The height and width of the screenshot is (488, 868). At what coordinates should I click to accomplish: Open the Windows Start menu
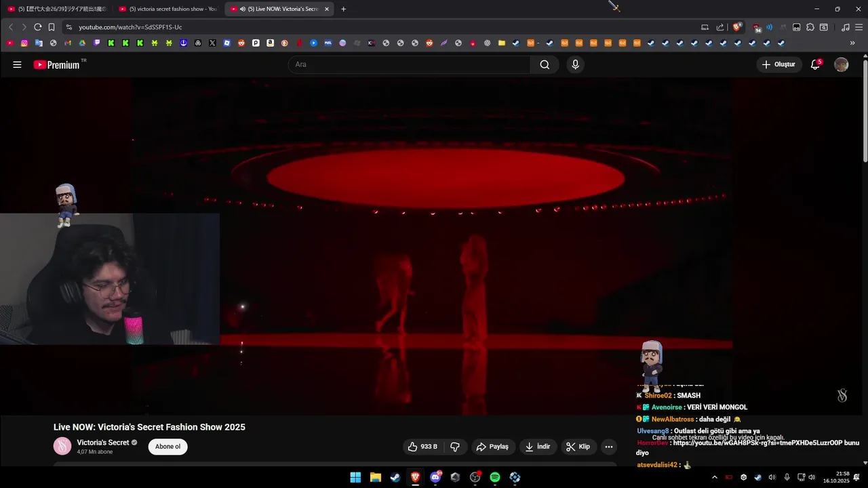pos(355,477)
